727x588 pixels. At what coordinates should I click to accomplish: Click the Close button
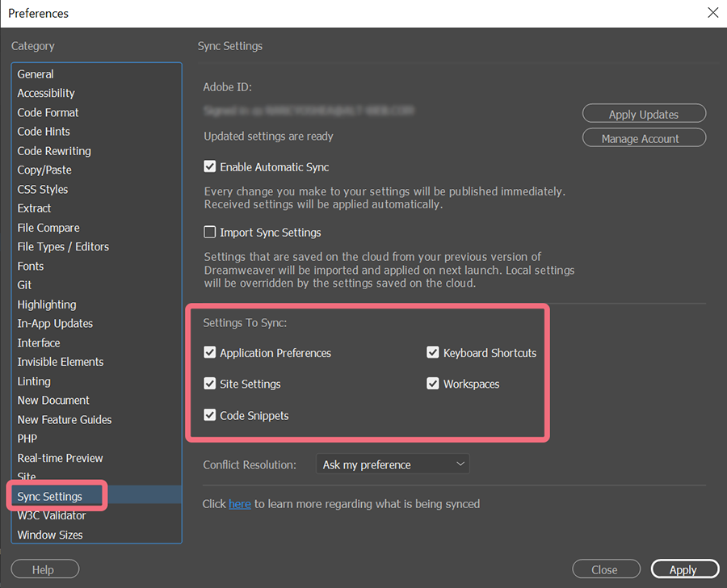[x=605, y=569]
